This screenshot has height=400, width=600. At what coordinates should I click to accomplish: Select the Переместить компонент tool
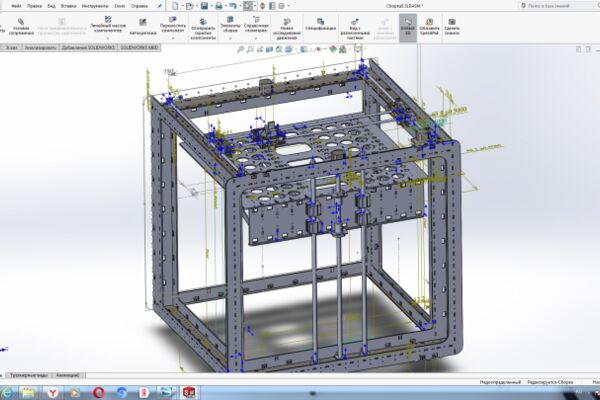(173, 24)
